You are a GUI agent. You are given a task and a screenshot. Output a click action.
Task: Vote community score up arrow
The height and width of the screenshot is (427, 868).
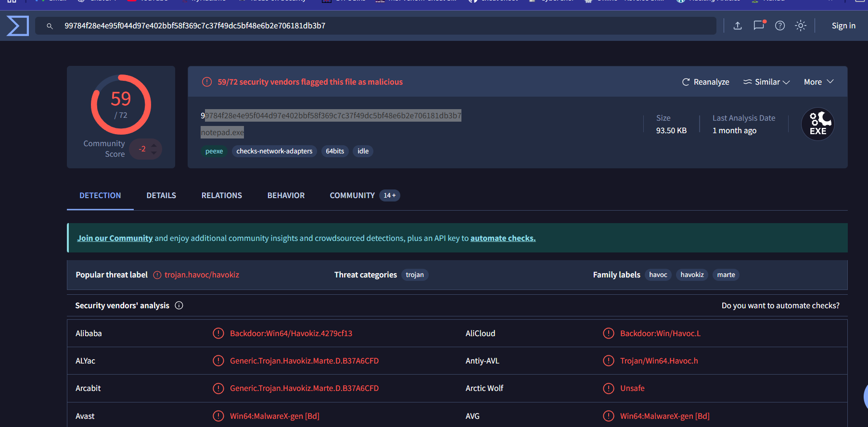tap(154, 145)
